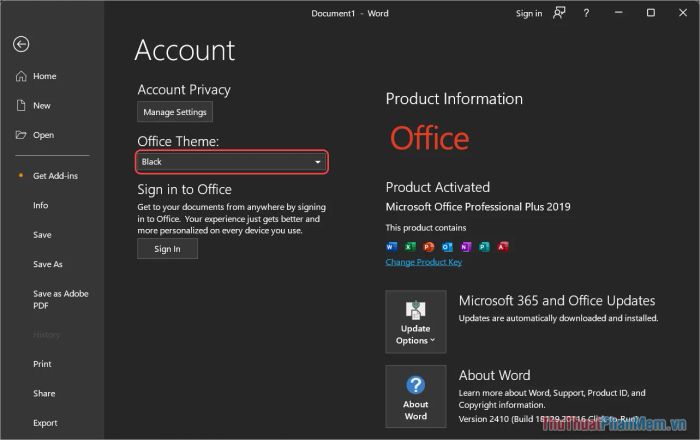Click the Word app icon under product contains
The image size is (700, 440).
click(391, 246)
